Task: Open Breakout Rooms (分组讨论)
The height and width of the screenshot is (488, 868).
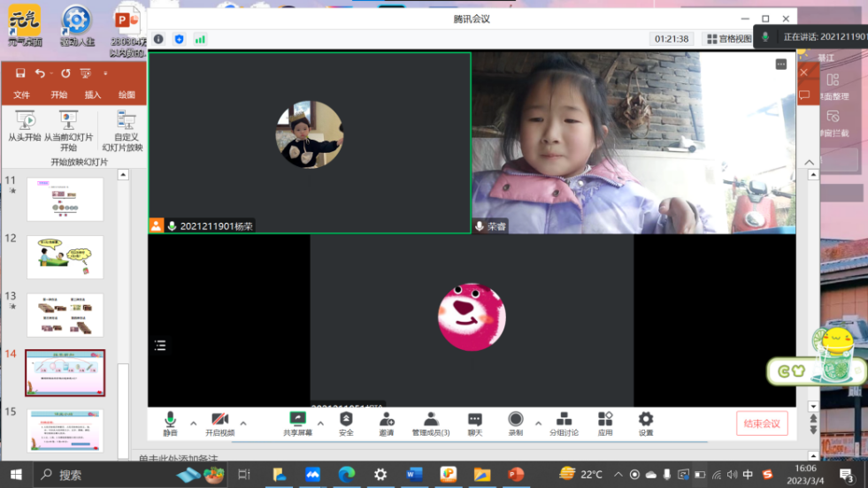Action: (564, 423)
